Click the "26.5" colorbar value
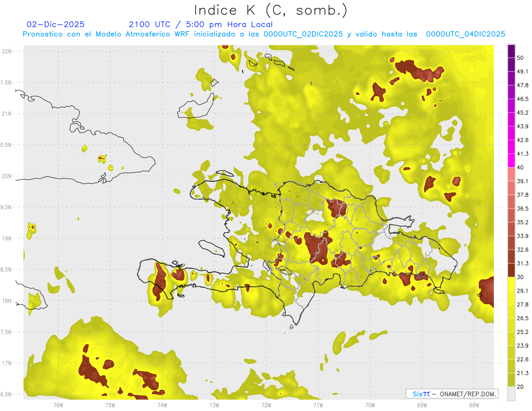 pos(523,318)
